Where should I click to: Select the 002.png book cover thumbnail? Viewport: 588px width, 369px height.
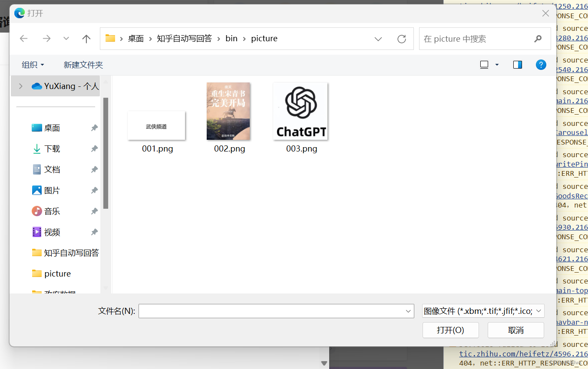tap(228, 111)
